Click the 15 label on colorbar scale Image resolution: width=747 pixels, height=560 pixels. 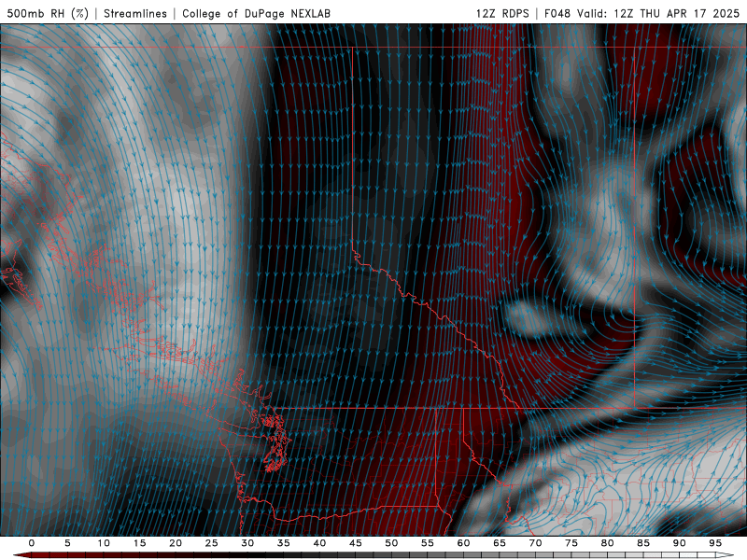point(139,543)
